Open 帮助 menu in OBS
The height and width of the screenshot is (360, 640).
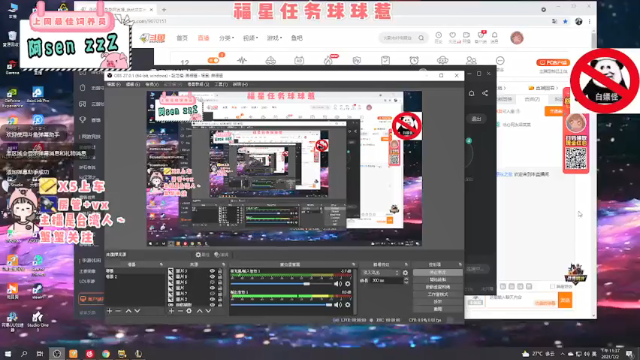pos(240,84)
